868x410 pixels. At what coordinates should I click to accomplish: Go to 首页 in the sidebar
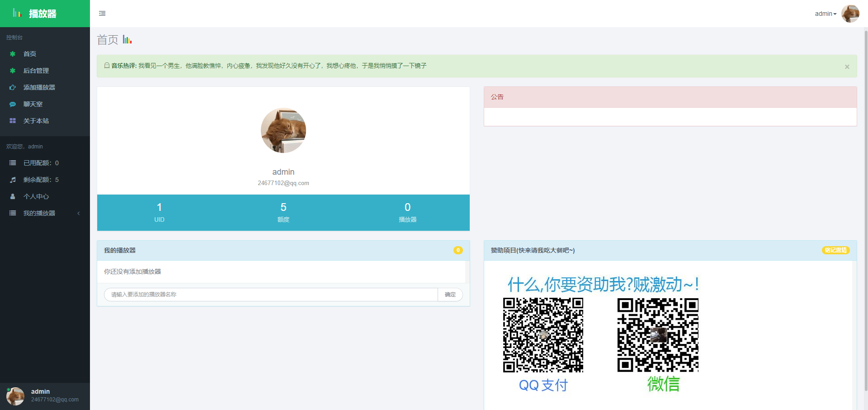click(x=45, y=54)
